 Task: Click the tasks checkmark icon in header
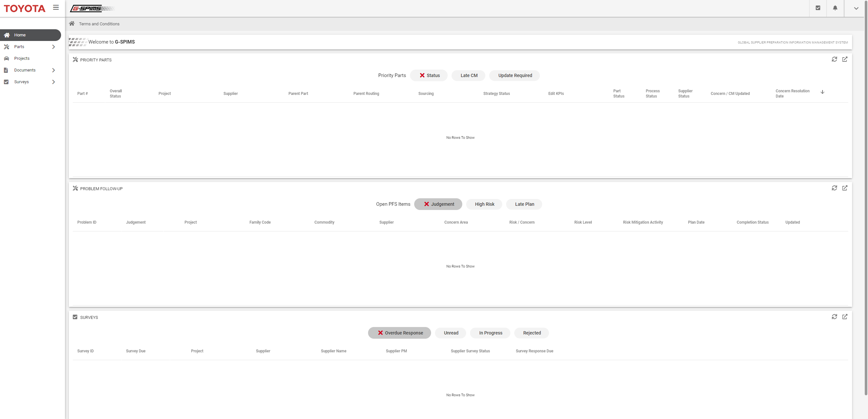coord(818,8)
